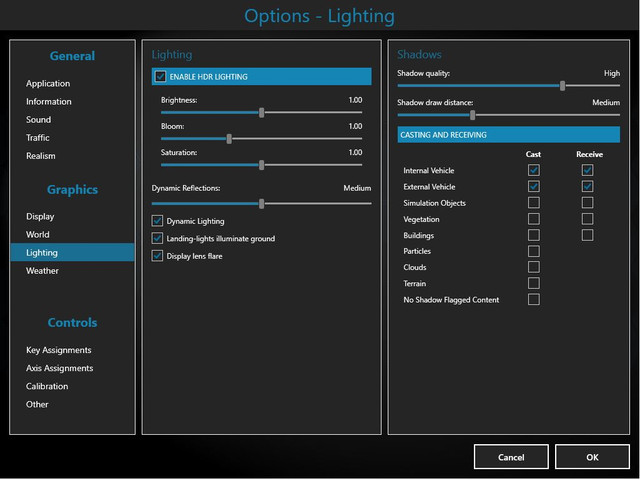Click the Shadow quality High value
This screenshot has width=640, height=480.
tap(612, 73)
